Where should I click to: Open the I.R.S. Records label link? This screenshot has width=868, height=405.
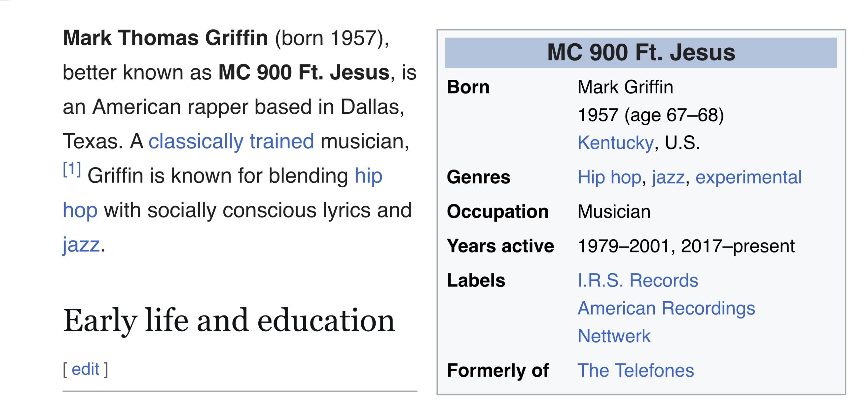pyautogui.click(x=638, y=280)
